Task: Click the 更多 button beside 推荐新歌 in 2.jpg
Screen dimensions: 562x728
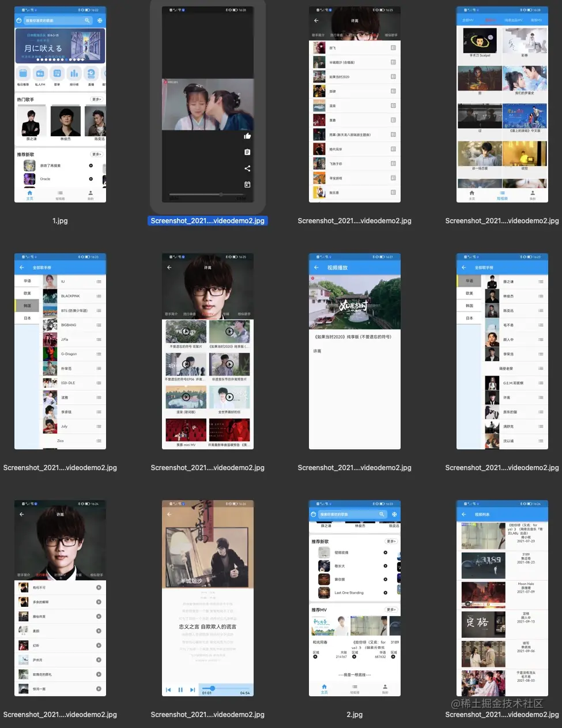Action: [x=391, y=542]
